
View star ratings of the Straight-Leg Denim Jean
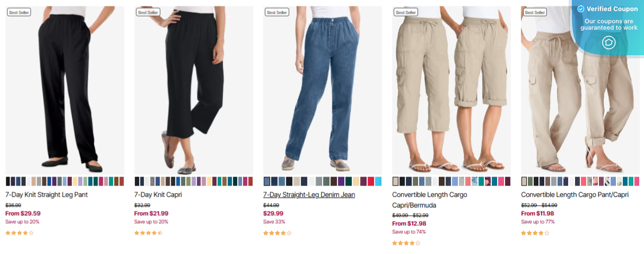[x=277, y=233]
